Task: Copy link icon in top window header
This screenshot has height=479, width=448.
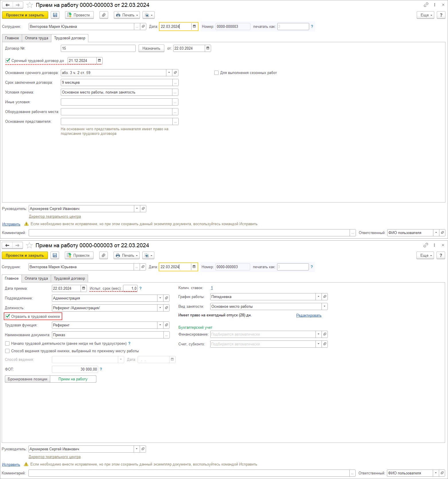Action: click(426, 5)
